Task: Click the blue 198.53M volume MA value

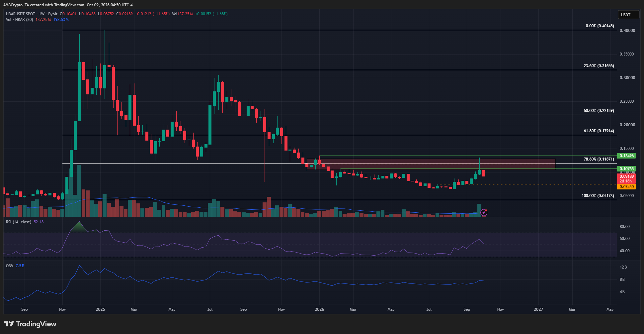Action: pyautogui.click(x=61, y=20)
